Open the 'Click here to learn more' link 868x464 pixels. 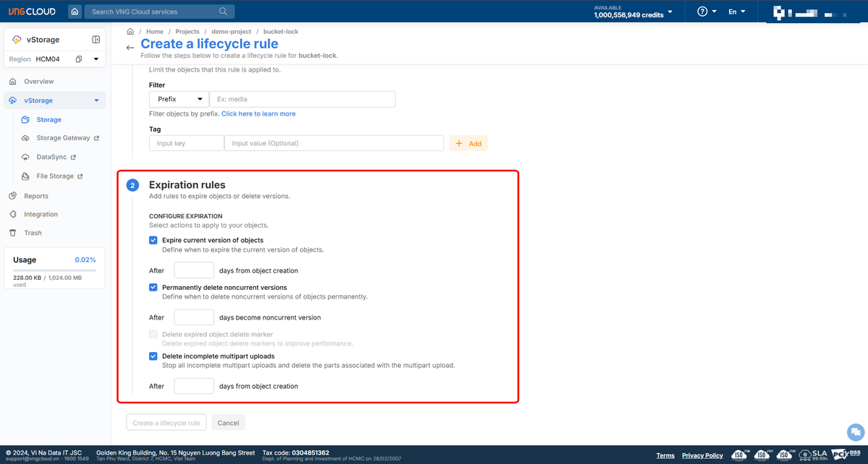click(258, 114)
